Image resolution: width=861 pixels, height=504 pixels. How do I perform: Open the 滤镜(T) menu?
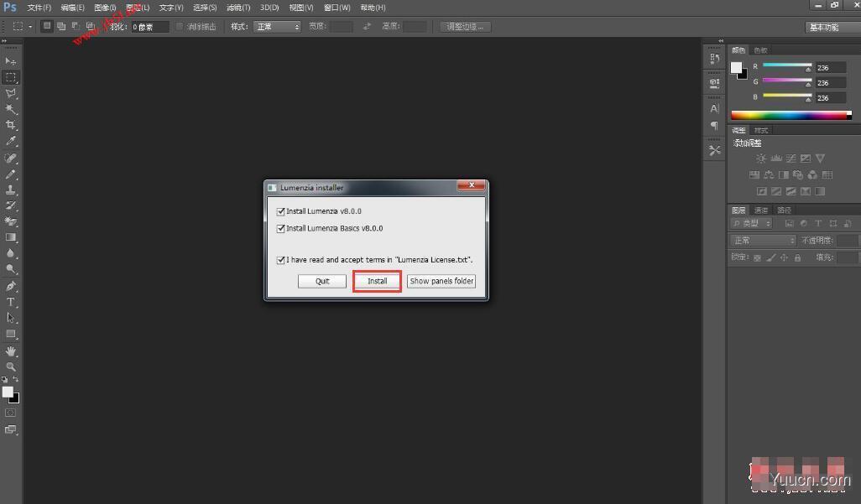tap(238, 8)
